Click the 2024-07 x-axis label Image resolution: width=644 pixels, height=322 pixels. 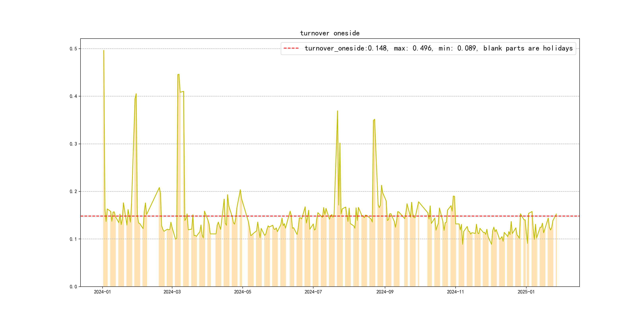[x=313, y=292]
